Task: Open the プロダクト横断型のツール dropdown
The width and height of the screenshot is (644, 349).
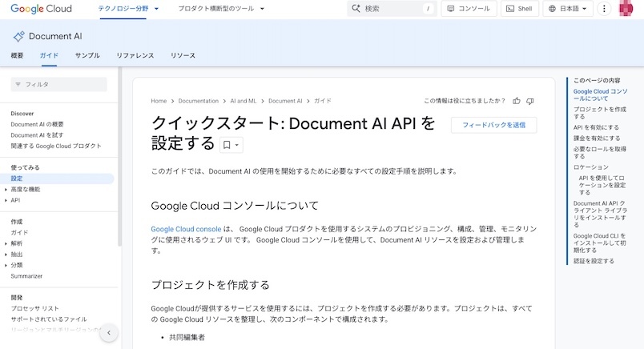Action: click(x=221, y=9)
